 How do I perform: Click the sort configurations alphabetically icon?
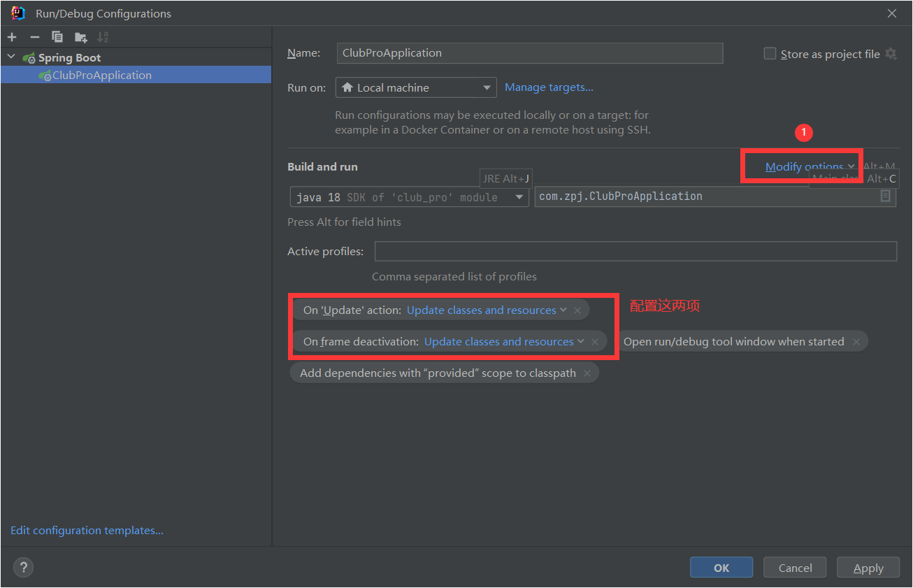103,37
